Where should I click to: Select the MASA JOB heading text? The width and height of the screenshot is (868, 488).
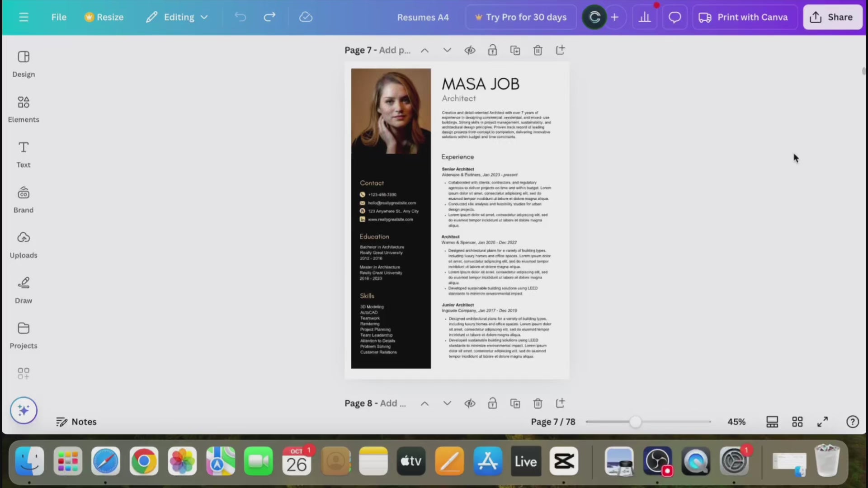point(481,84)
